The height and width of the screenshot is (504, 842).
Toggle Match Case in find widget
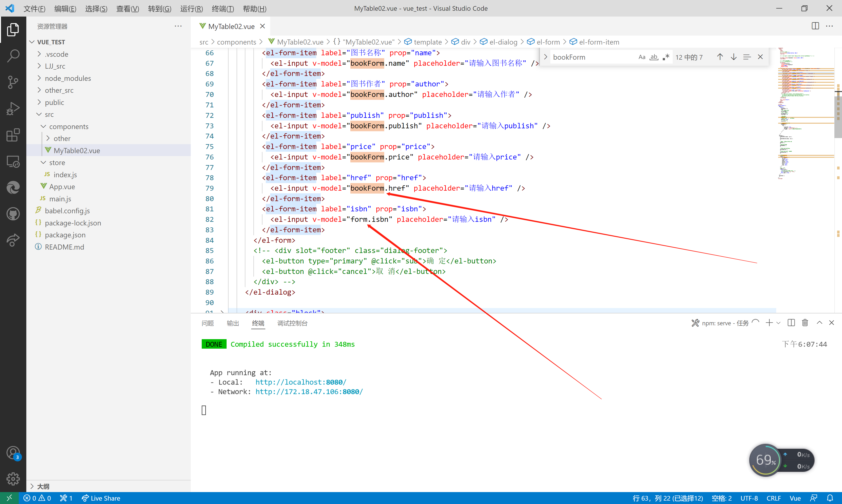point(641,57)
